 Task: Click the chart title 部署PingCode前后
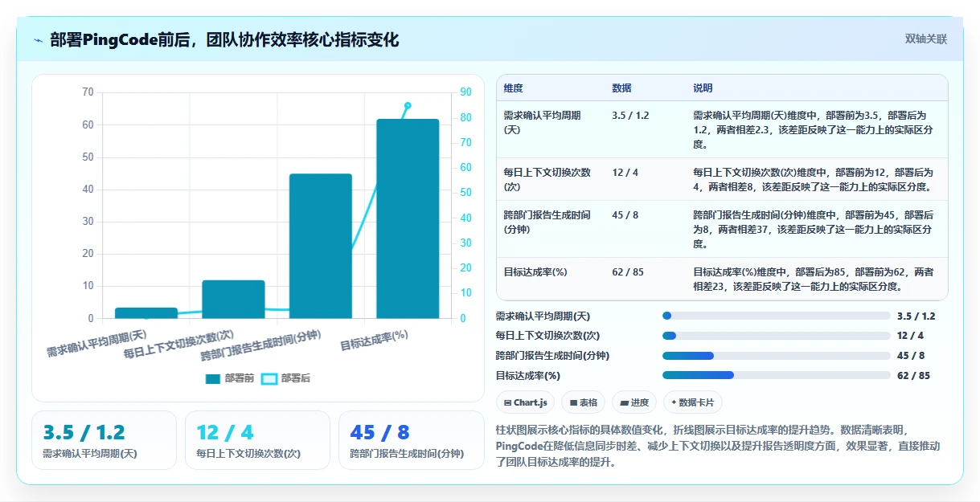tap(224, 39)
